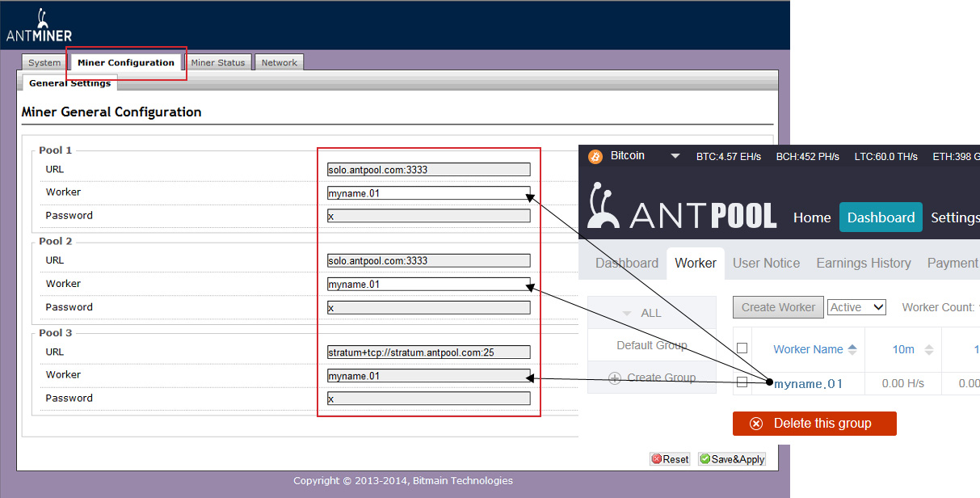The width and height of the screenshot is (980, 498).
Task: Open the AntPool Dashboard menu item
Action: point(881,217)
